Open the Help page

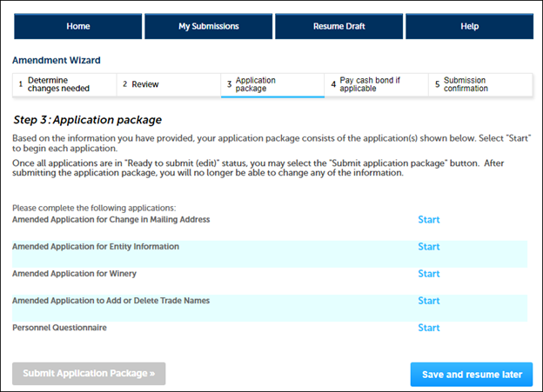tap(469, 26)
